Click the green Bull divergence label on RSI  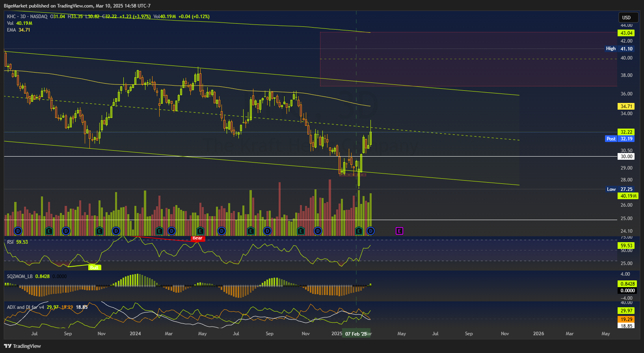click(94, 267)
